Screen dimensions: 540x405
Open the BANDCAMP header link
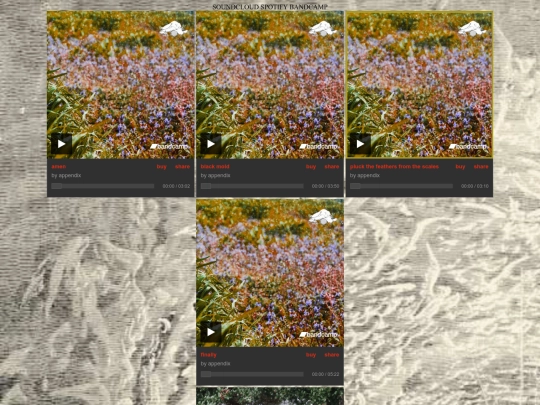309,7
